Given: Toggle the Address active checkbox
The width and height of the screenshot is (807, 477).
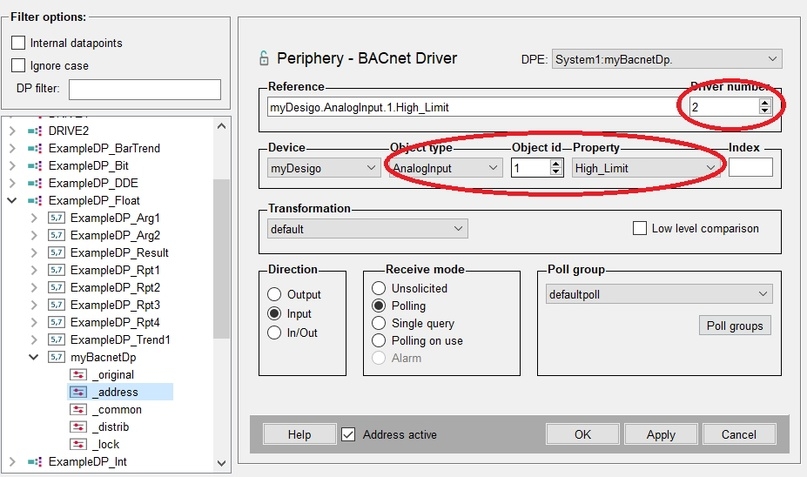Looking at the screenshot, I should coord(348,434).
